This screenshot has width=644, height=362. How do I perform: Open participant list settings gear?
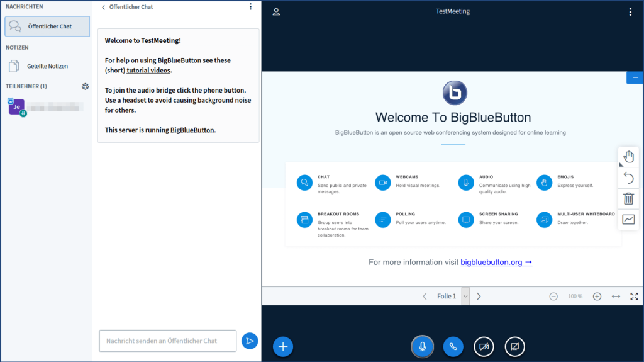[85, 86]
